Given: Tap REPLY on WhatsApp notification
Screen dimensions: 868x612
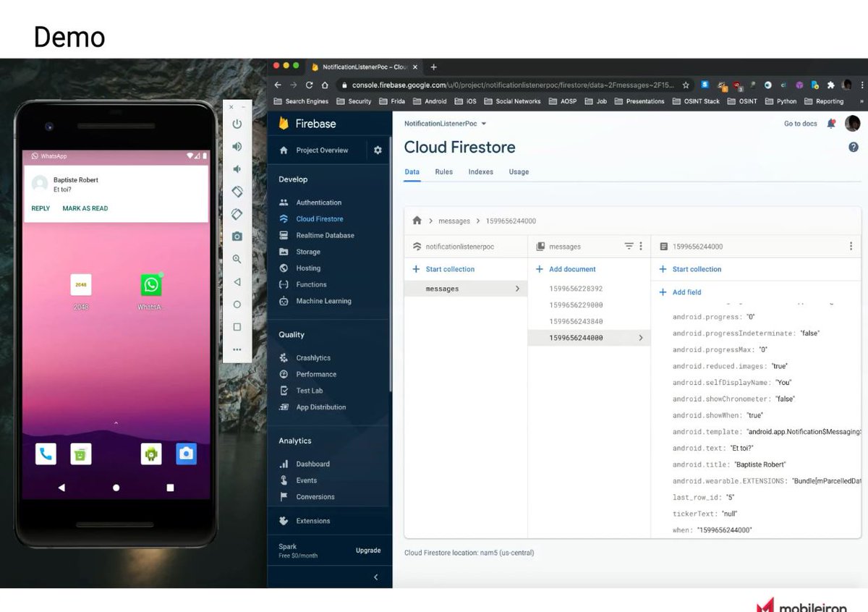Looking at the screenshot, I should [x=41, y=208].
